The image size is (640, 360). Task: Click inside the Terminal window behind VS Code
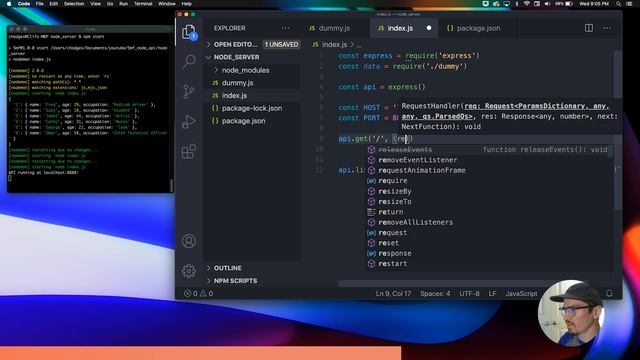click(x=90, y=110)
